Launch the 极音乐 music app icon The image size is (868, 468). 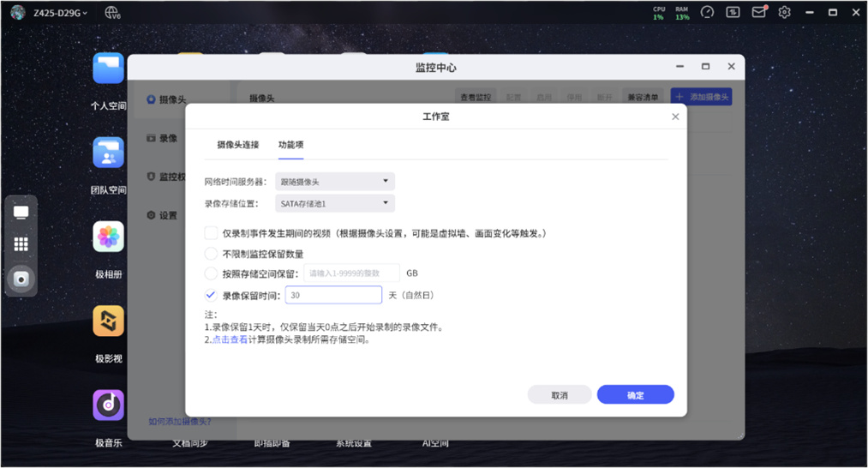click(x=109, y=405)
